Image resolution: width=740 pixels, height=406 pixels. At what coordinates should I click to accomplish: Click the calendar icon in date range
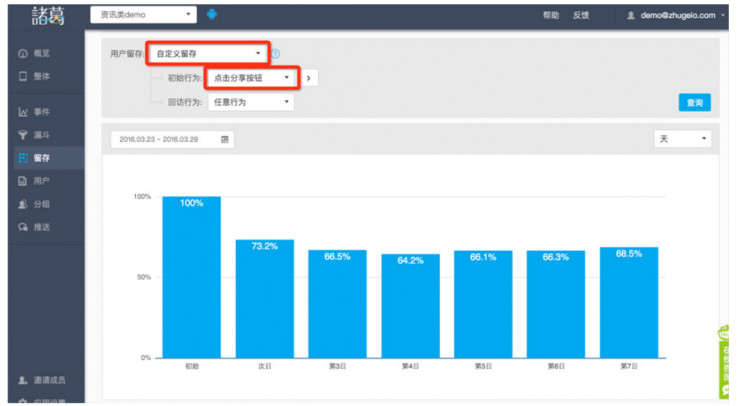coord(225,139)
